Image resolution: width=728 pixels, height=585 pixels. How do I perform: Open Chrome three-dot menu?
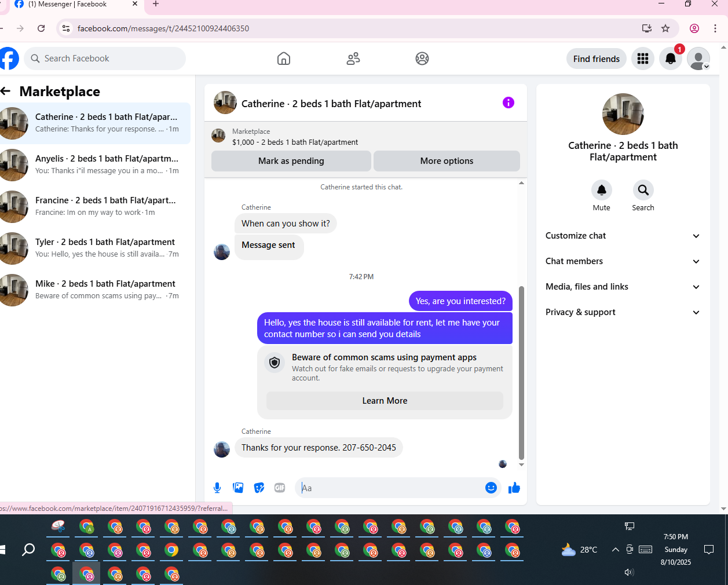coord(715,28)
